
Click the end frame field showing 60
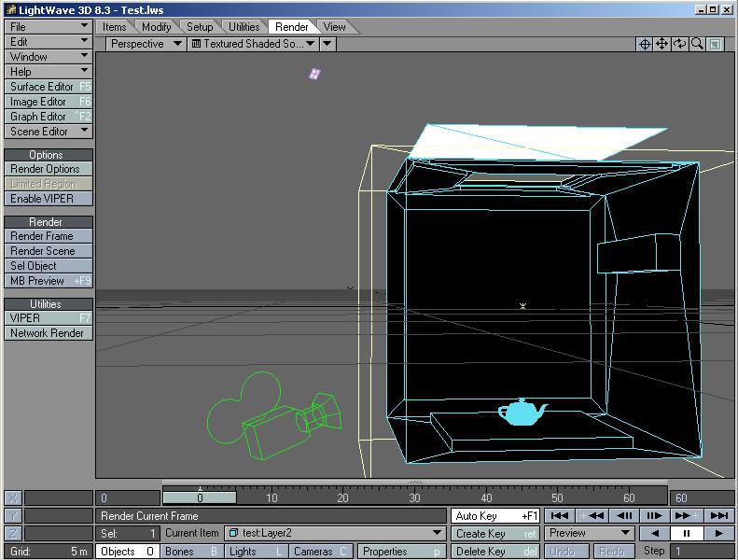click(x=702, y=497)
